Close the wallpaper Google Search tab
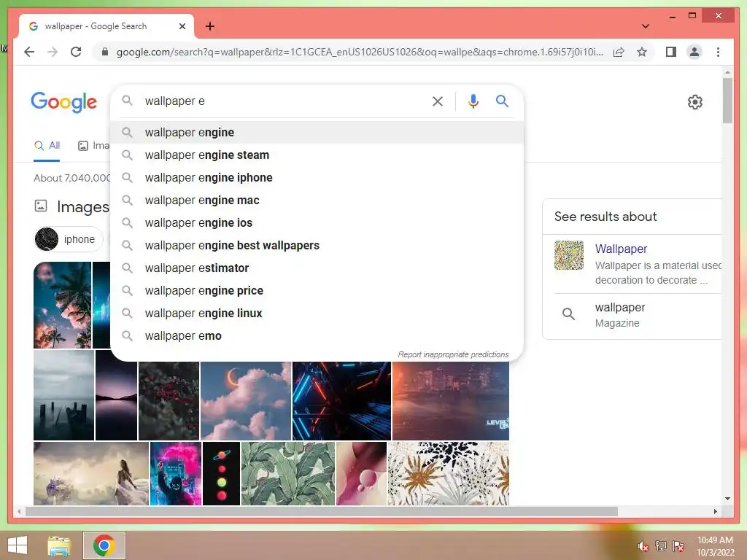Viewport: 747px width, 560px height. [182, 26]
